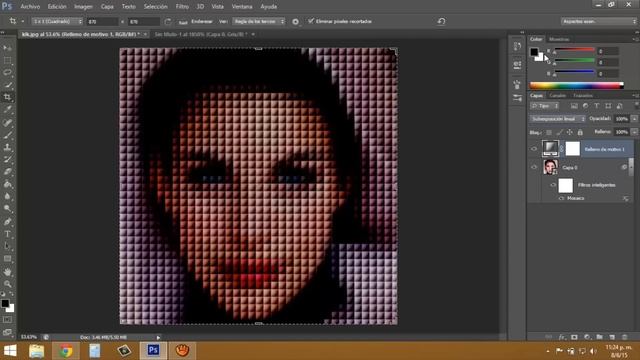Create new group folder icon
The width and height of the screenshot is (640, 360).
pyautogui.click(x=599, y=337)
